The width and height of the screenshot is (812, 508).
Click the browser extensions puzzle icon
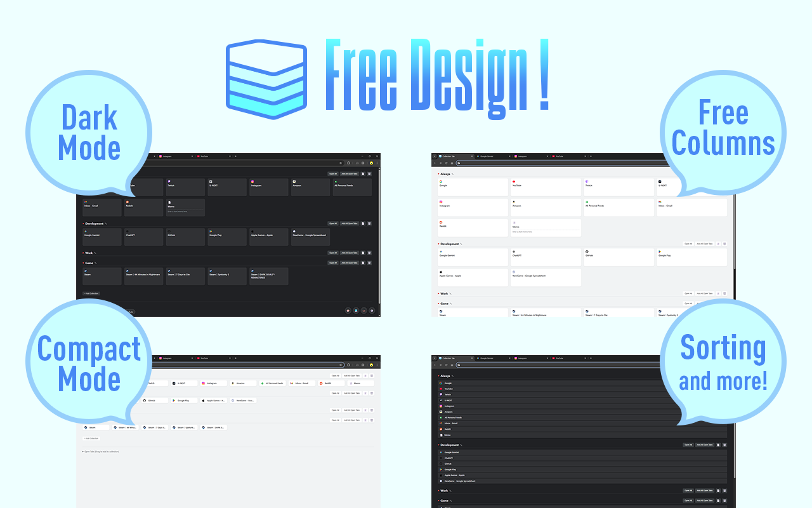pos(363,163)
